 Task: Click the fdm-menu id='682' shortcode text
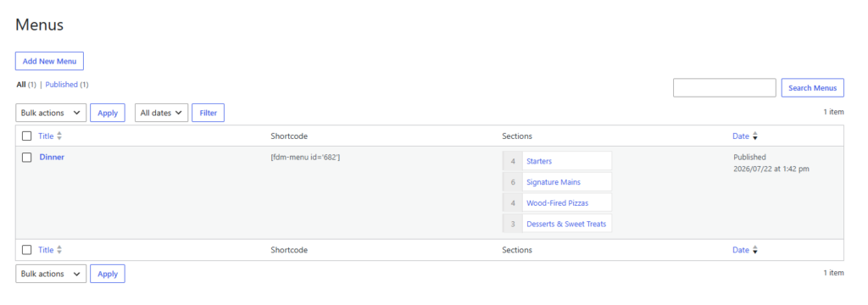point(305,158)
